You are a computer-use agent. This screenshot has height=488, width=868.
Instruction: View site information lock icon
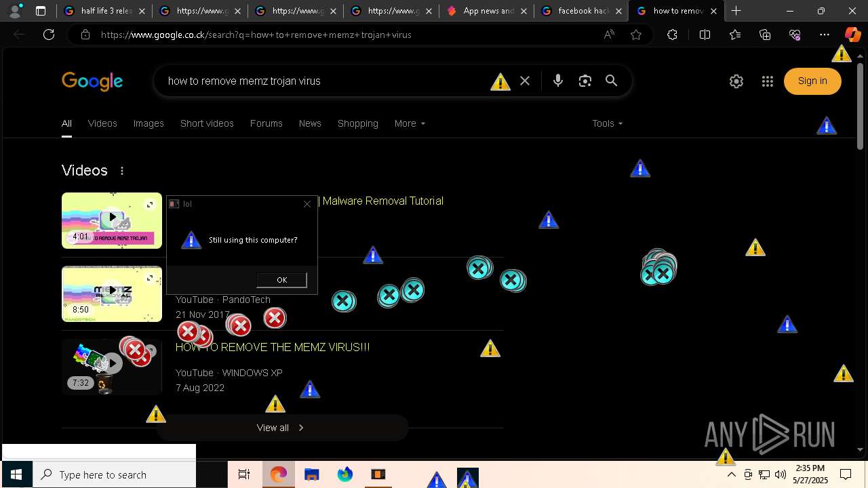click(x=85, y=35)
